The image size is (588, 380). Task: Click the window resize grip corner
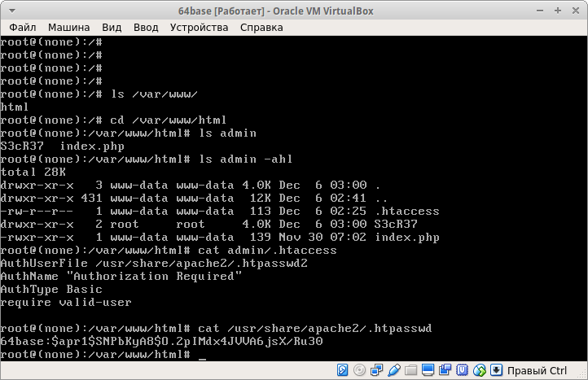coord(583,373)
